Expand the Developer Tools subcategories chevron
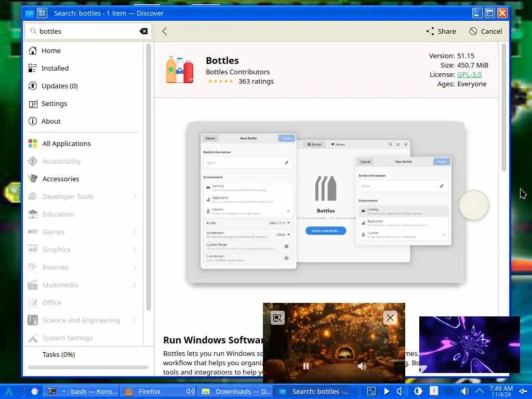The height and width of the screenshot is (399, 532). (x=135, y=196)
